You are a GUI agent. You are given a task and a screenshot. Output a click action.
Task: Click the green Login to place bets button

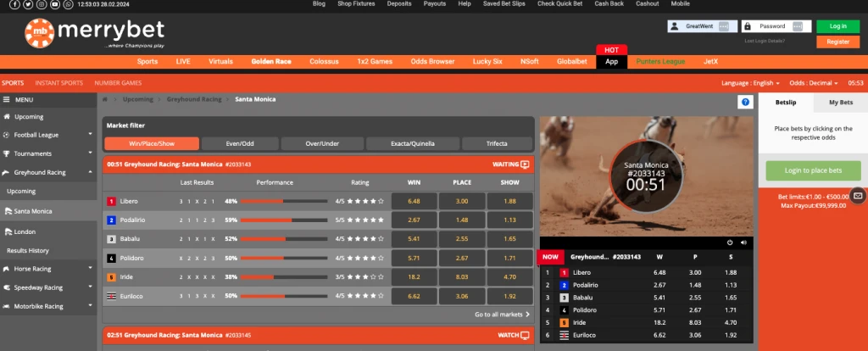tap(813, 170)
